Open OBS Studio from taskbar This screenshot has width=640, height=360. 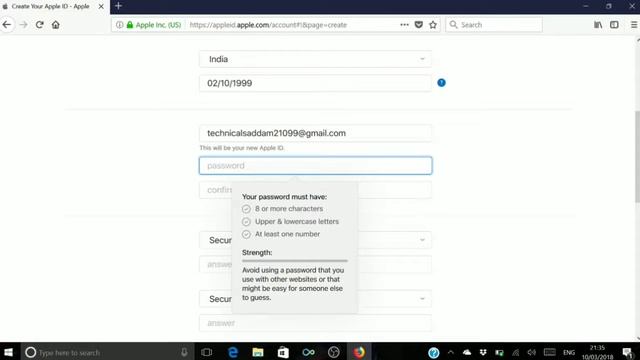tap(333, 352)
